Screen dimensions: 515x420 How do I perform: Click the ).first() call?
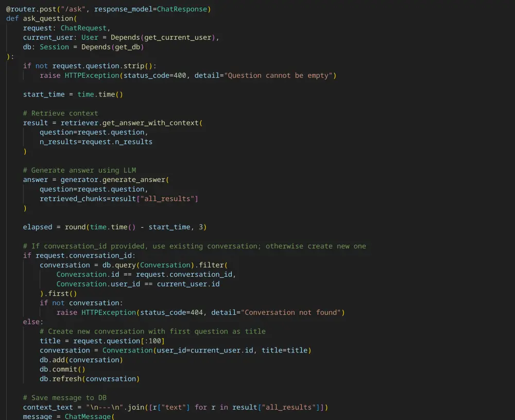(x=58, y=293)
